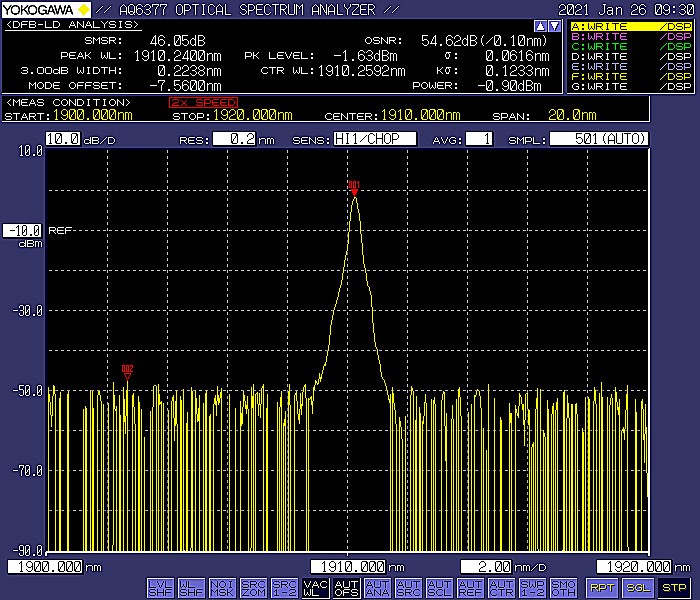Screen dimensions: 700x600
Task: Click the AUT CTR auto center icon
Action: (x=501, y=587)
